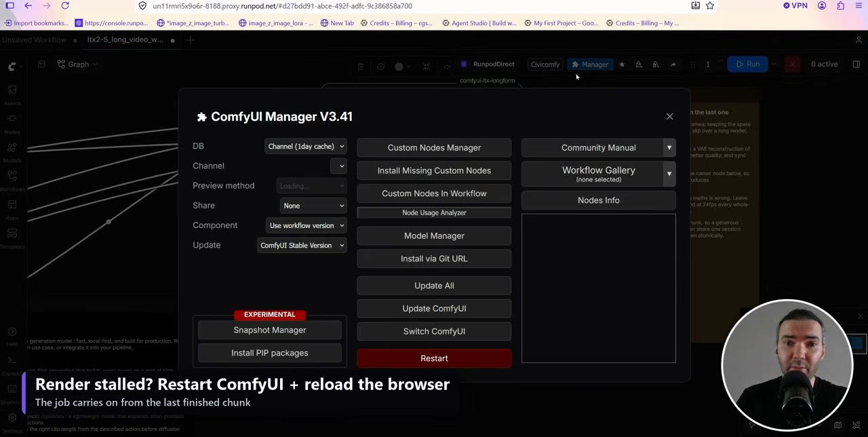Screen dimensions: 868x437
Task: Open Custom Nodes In Workflow
Action: click(x=434, y=193)
